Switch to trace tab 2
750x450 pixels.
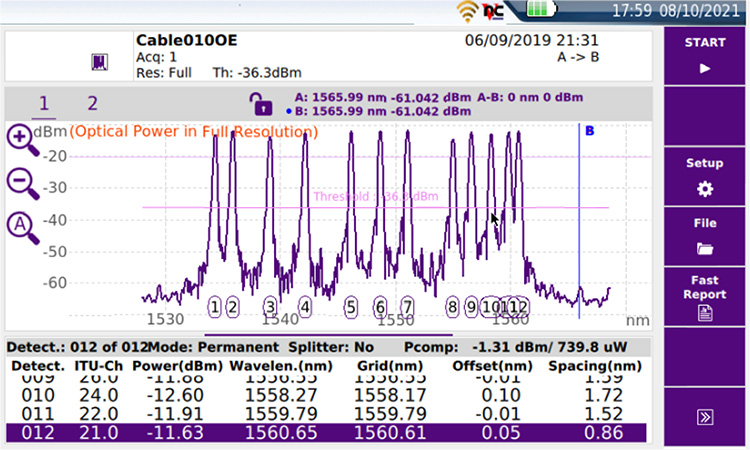92,103
